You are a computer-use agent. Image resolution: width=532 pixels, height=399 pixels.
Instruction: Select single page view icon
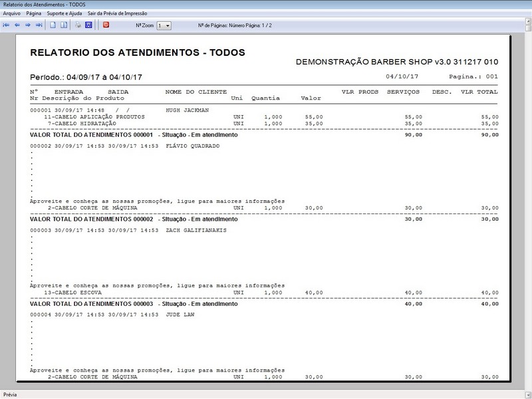(x=53, y=25)
